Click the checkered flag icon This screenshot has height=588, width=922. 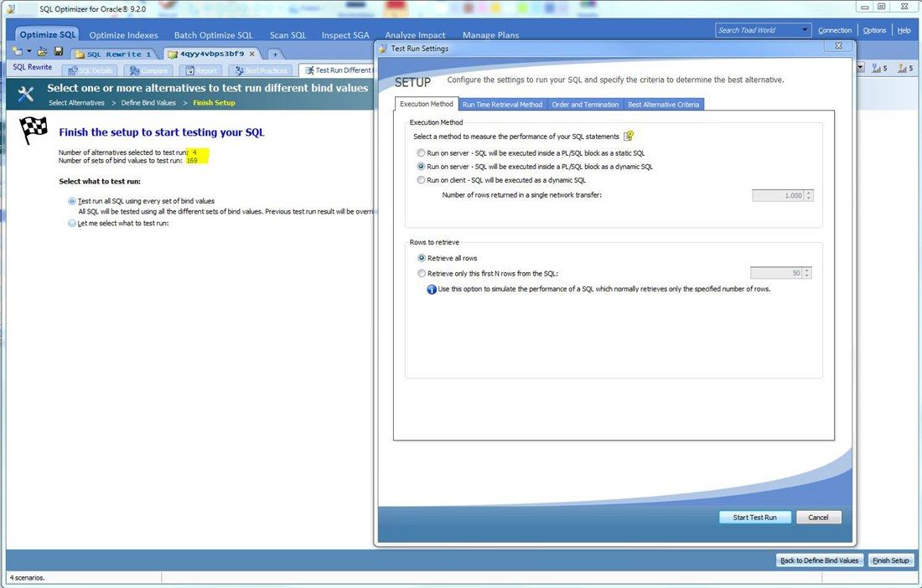click(x=33, y=130)
